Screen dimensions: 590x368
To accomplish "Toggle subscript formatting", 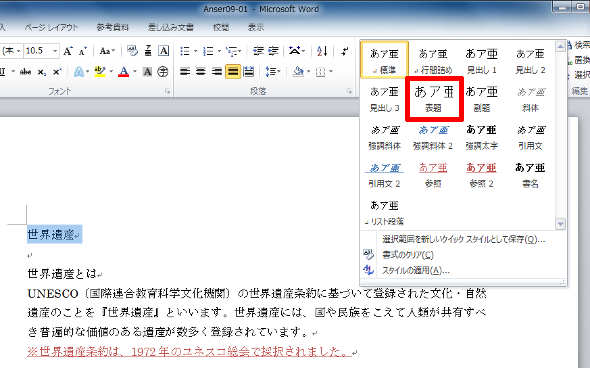I will [42, 71].
